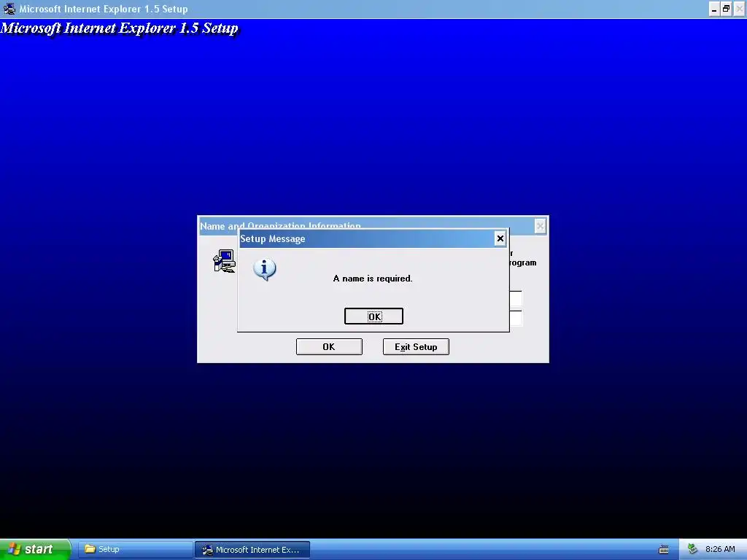
Task: Click the 'A name is required.' message text
Action: (373, 279)
